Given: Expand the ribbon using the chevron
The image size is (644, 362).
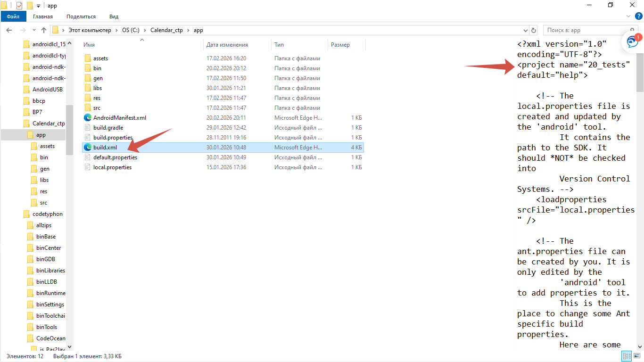Looking at the screenshot, I should (628, 16).
